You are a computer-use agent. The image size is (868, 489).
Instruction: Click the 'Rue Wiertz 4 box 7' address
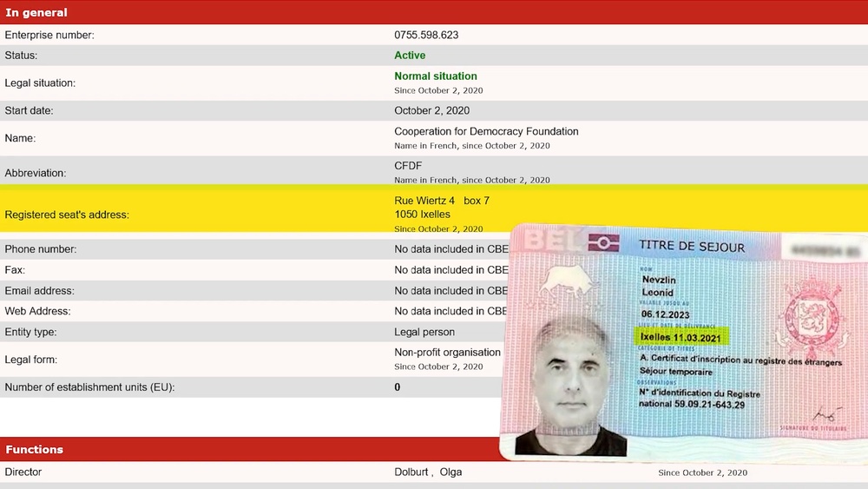click(x=441, y=201)
